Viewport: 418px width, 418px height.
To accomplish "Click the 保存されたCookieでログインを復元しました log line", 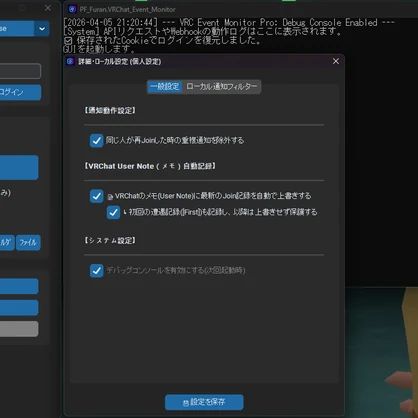I will (162, 40).
